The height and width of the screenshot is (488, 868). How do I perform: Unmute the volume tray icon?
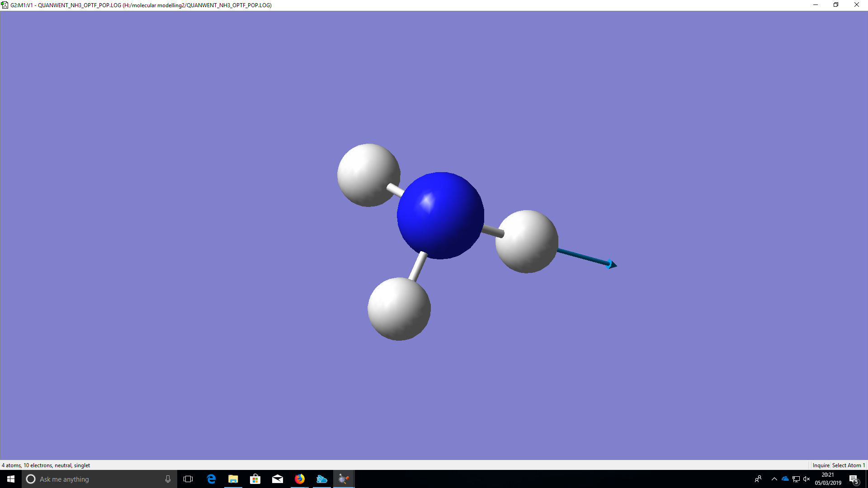tap(807, 479)
